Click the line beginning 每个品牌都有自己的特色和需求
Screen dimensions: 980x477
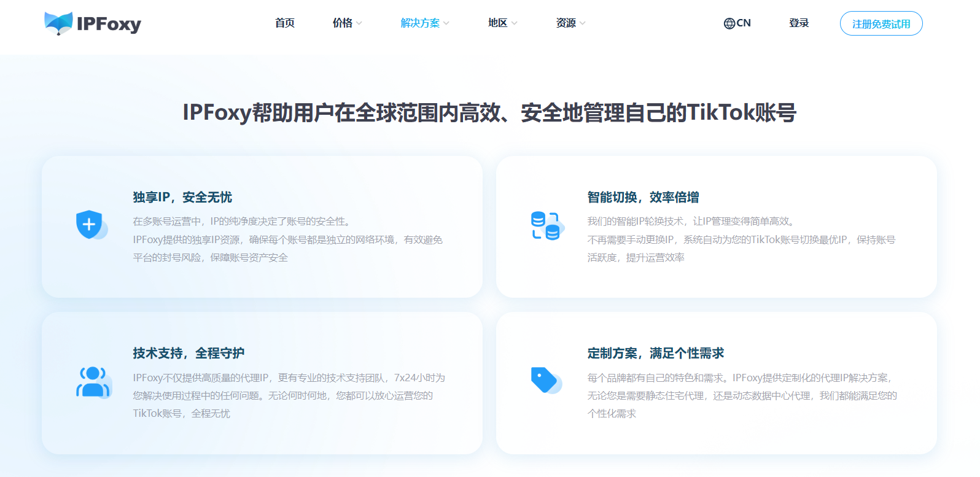[x=741, y=378]
